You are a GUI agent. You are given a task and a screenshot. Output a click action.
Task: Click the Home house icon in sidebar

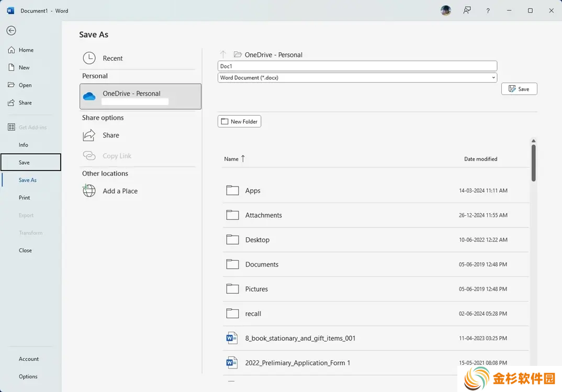12,50
